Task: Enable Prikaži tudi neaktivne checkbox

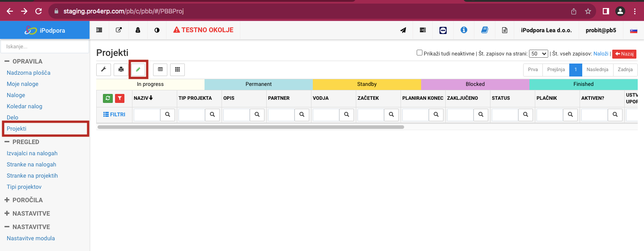Action: click(419, 53)
